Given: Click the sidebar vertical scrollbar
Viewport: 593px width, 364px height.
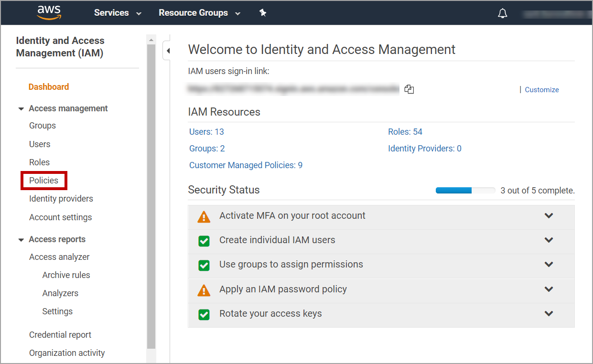Looking at the screenshot, I should click(151, 196).
